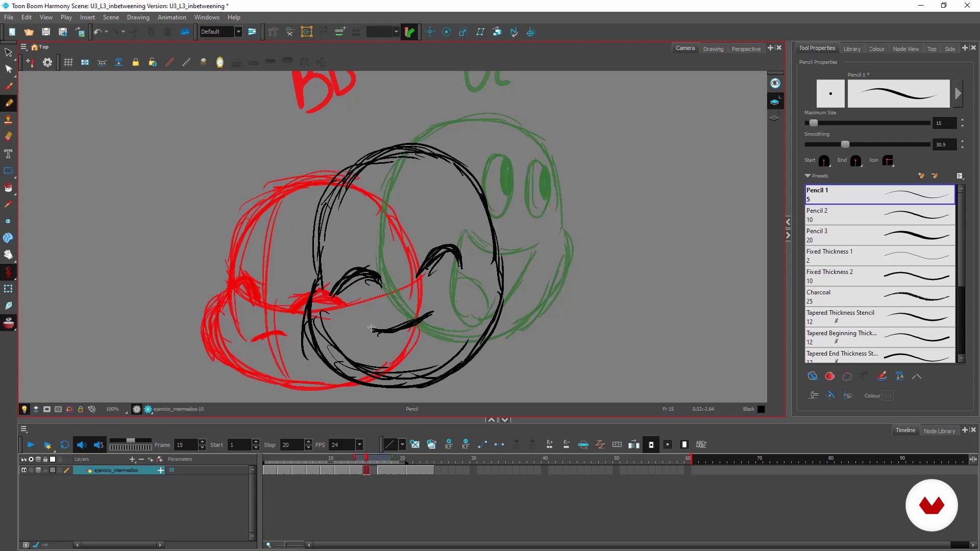Toggle sound playback in timeline
Image resolution: width=980 pixels, height=551 pixels.
81,445
